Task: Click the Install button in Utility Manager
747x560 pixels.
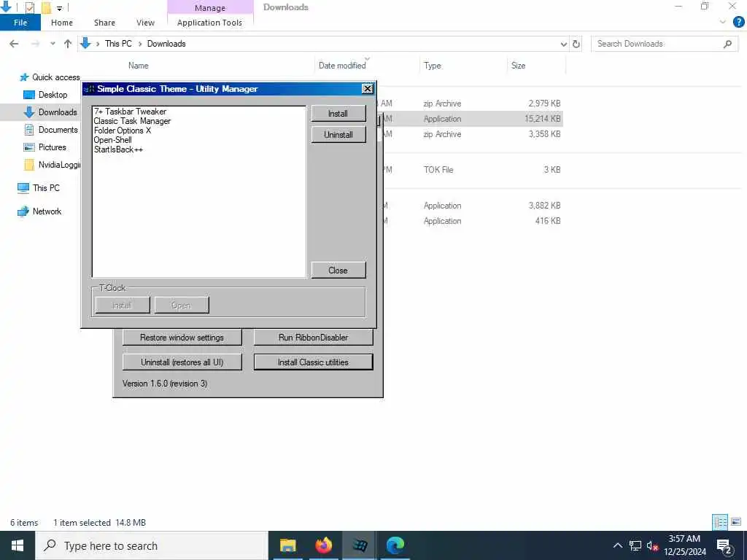Action: [338, 114]
